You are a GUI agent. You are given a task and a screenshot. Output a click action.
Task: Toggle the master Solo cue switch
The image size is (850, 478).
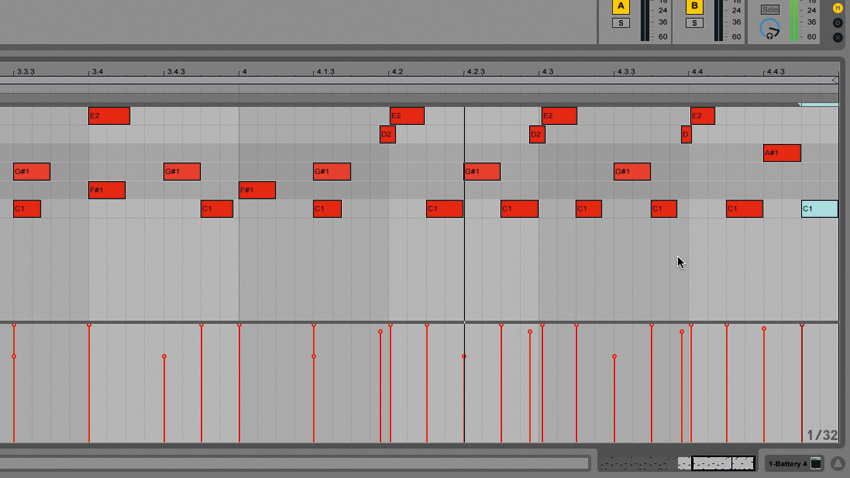pyautogui.click(x=770, y=10)
